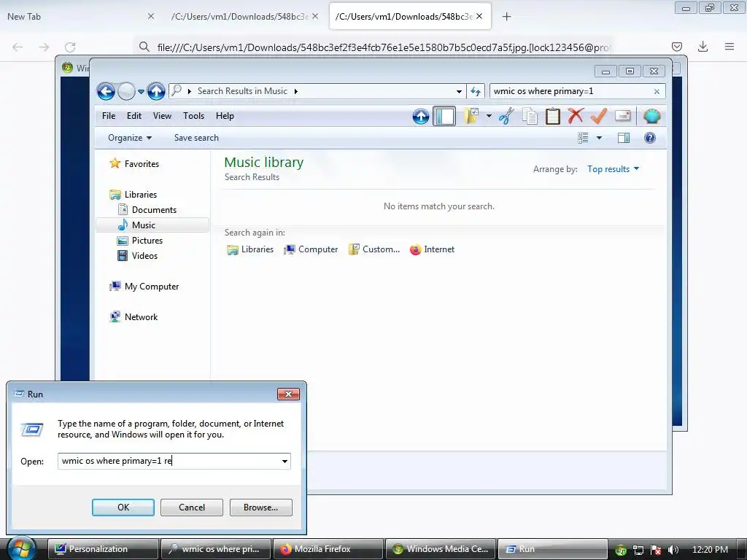747x560 pixels.
Task: Click the change view icon
Action: (x=583, y=138)
